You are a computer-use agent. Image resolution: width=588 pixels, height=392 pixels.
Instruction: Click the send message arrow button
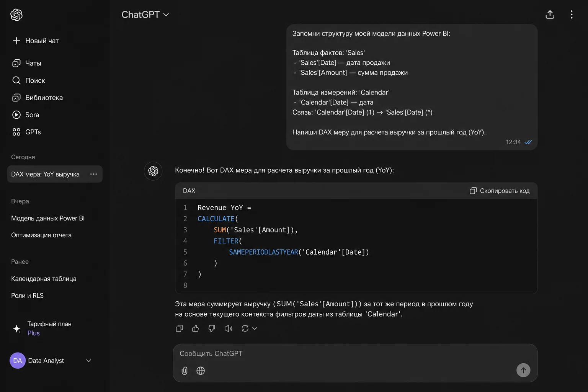click(x=523, y=370)
